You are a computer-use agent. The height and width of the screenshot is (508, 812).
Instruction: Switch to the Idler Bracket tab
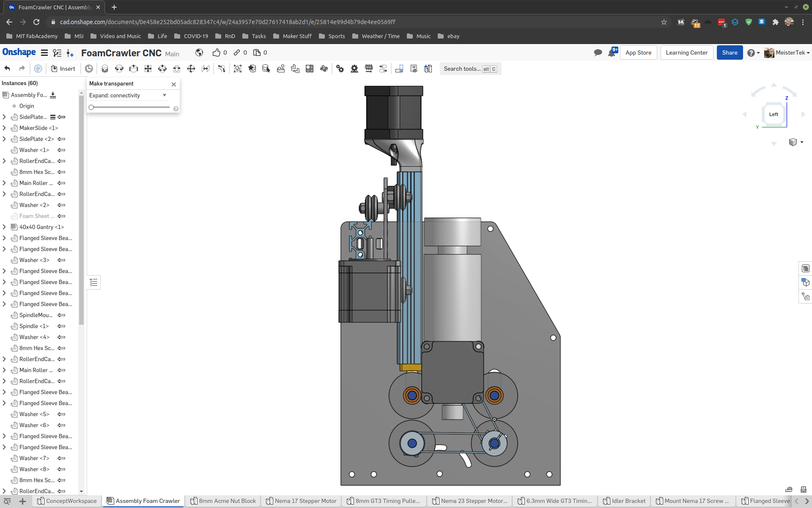pos(624,501)
